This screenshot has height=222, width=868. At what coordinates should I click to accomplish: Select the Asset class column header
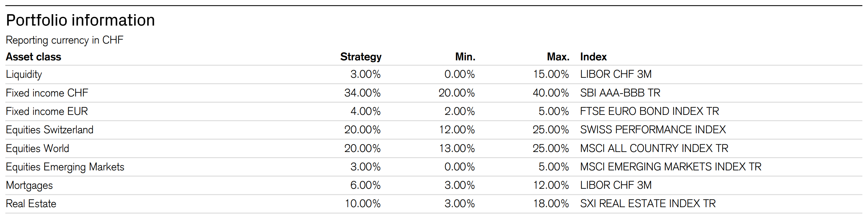33,57
